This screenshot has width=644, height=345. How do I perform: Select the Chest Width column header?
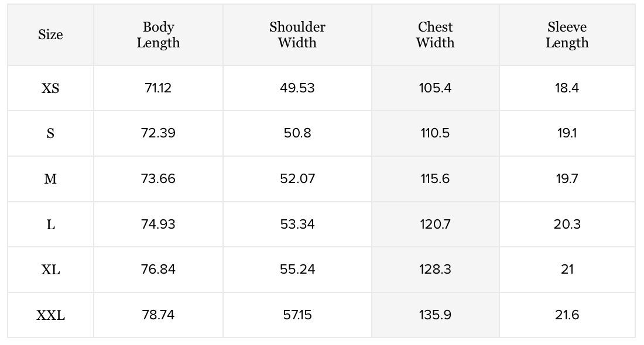click(436, 35)
